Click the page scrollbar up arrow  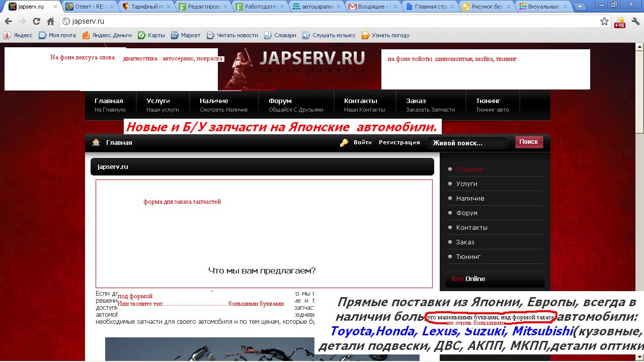coord(639,46)
